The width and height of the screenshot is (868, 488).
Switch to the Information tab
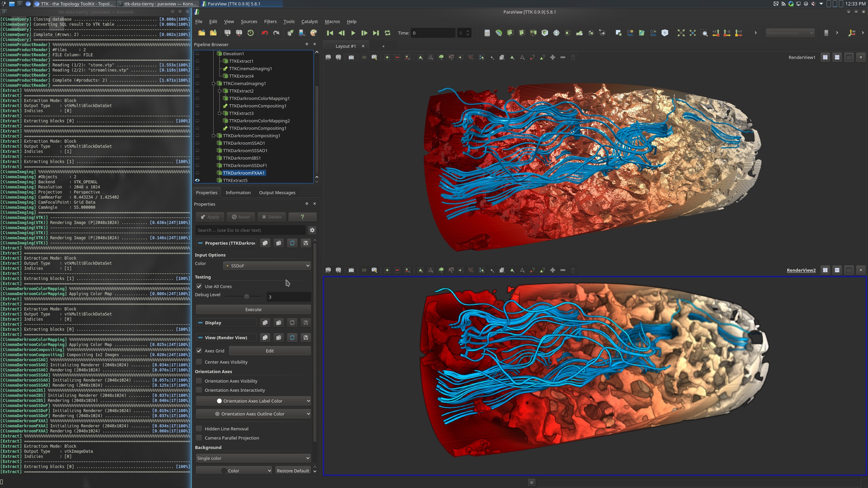(x=238, y=192)
